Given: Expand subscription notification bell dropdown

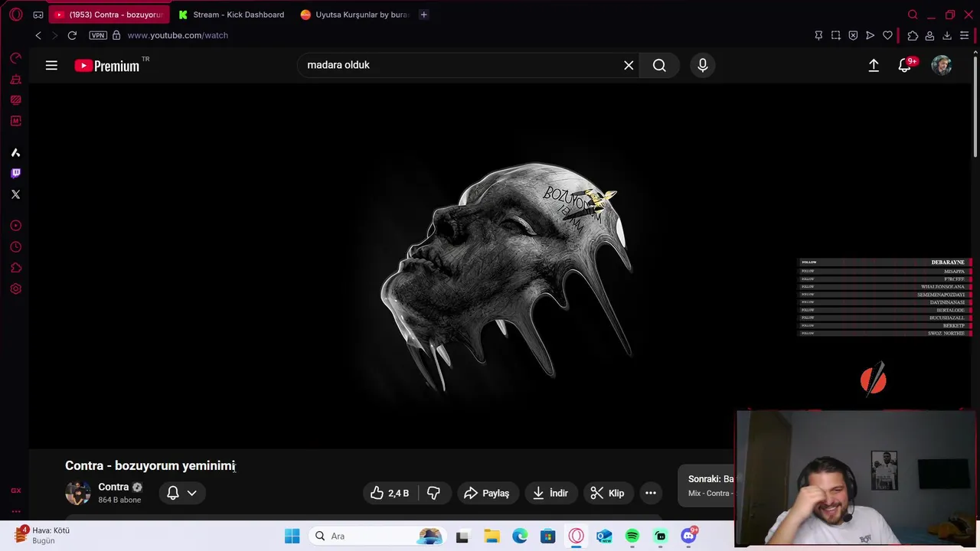Looking at the screenshot, I should pos(181,493).
